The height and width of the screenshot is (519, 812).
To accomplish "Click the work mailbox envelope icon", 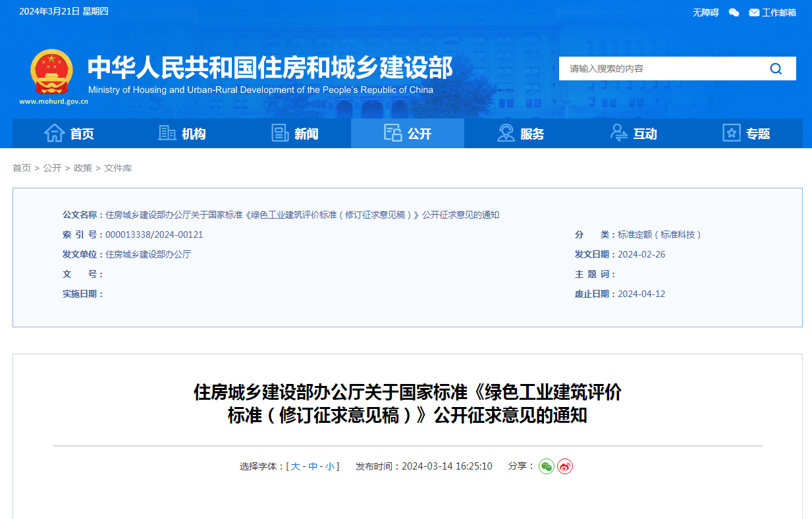I will coord(754,13).
